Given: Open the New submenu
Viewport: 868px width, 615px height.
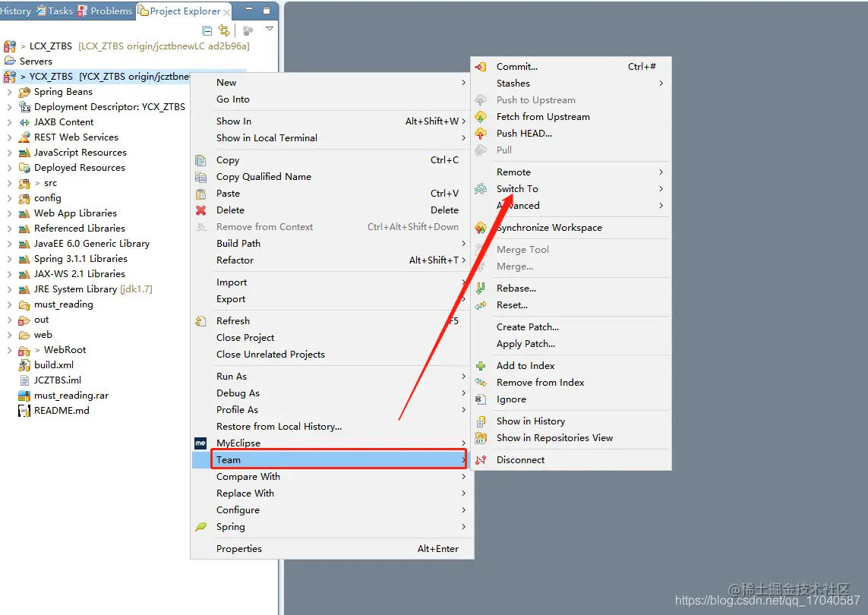Looking at the screenshot, I should (x=330, y=83).
